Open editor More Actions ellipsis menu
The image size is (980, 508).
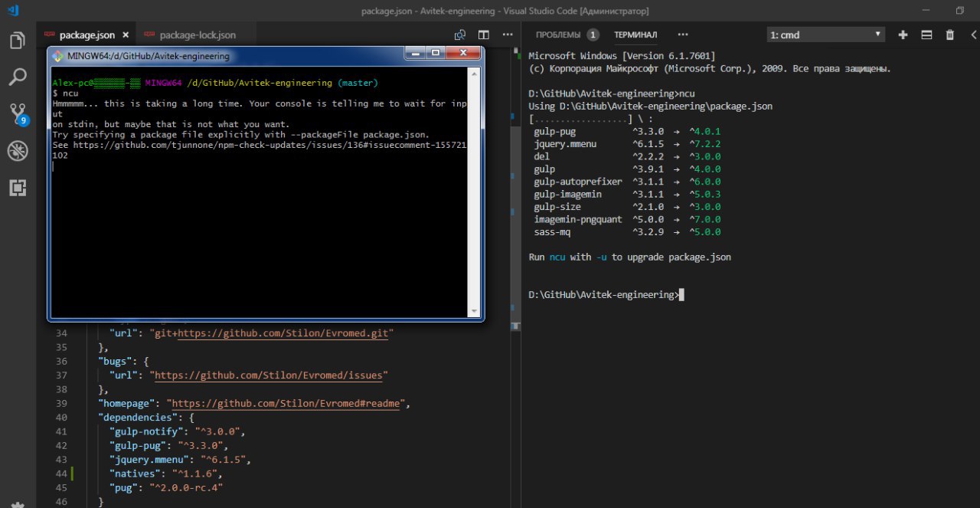[x=508, y=35]
